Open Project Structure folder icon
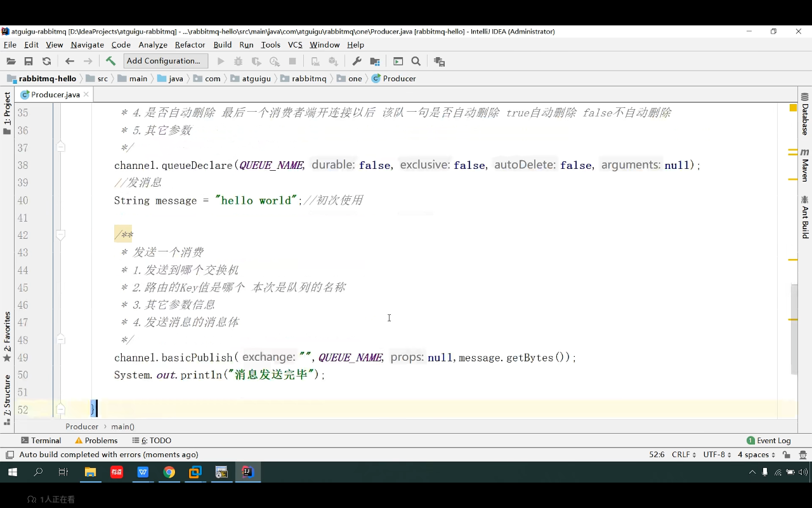Viewport: 812px width, 508px height. [x=375, y=61]
